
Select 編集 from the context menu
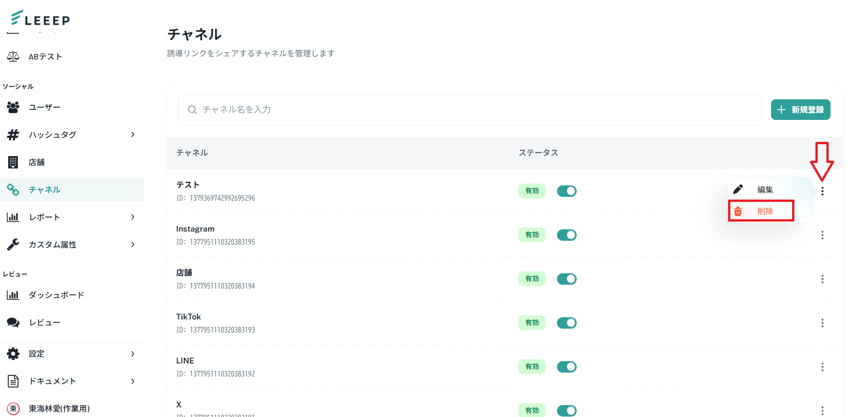tap(765, 190)
